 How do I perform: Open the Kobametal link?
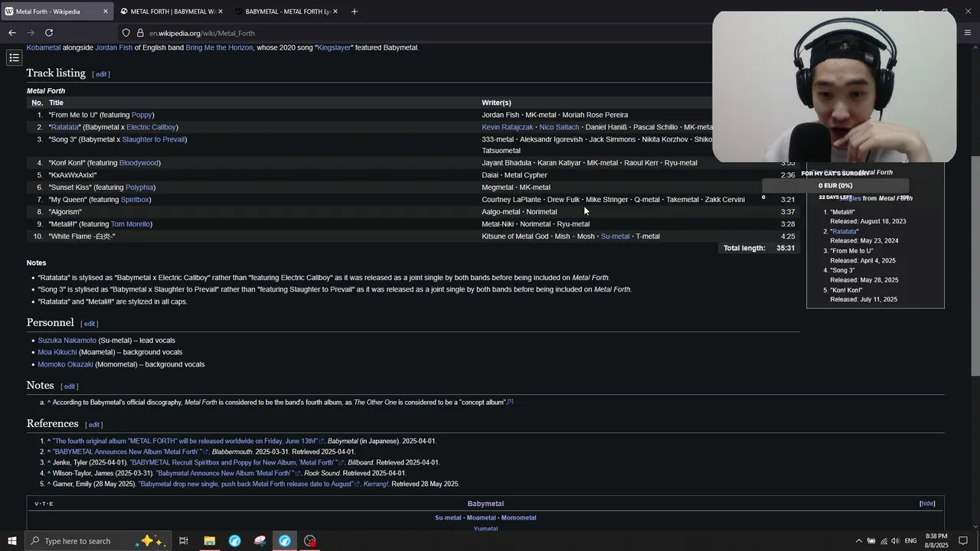[x=44, y=47]
